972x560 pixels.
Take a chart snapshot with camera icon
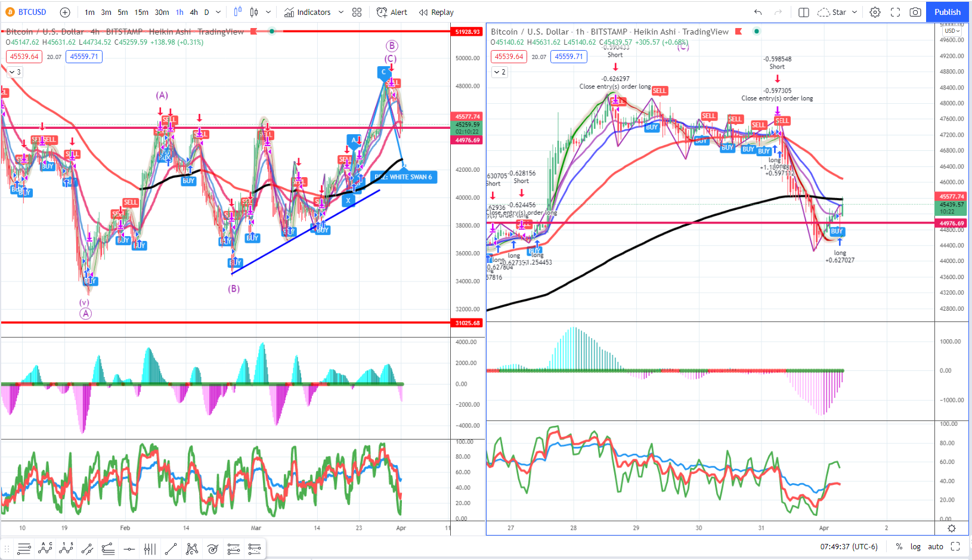click(915, 12)
